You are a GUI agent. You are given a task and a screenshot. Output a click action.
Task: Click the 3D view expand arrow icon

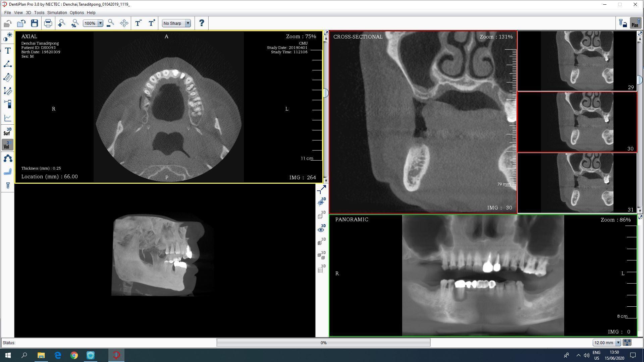point(321,189)
